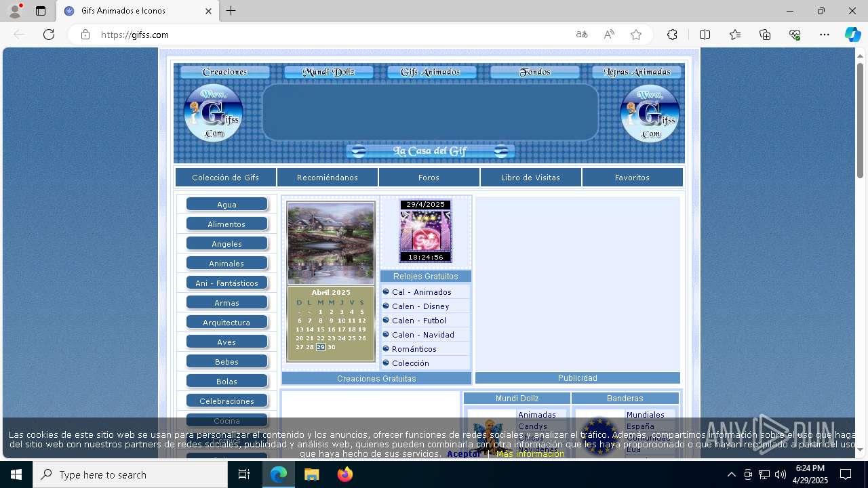Click the Translate page icon

(582, 35)
